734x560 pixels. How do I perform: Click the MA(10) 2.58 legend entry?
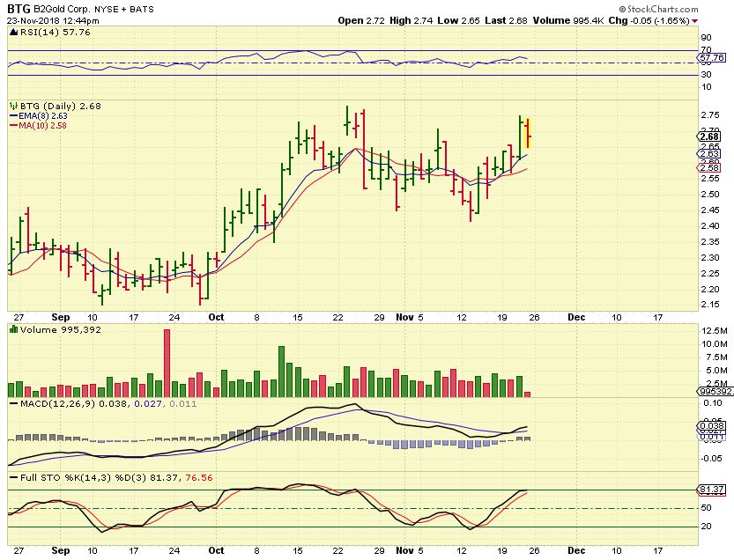(42, 125)
